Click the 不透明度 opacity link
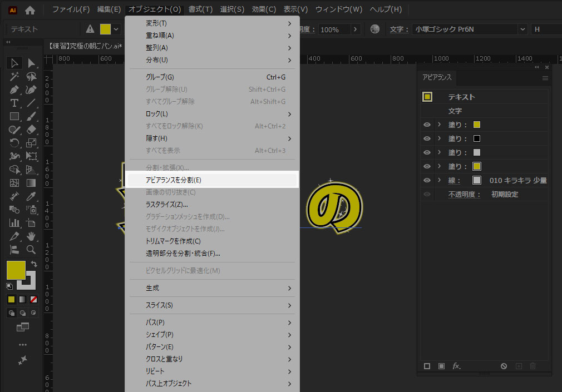The width and height of the screenshot is (562, 392). (464, 195)
